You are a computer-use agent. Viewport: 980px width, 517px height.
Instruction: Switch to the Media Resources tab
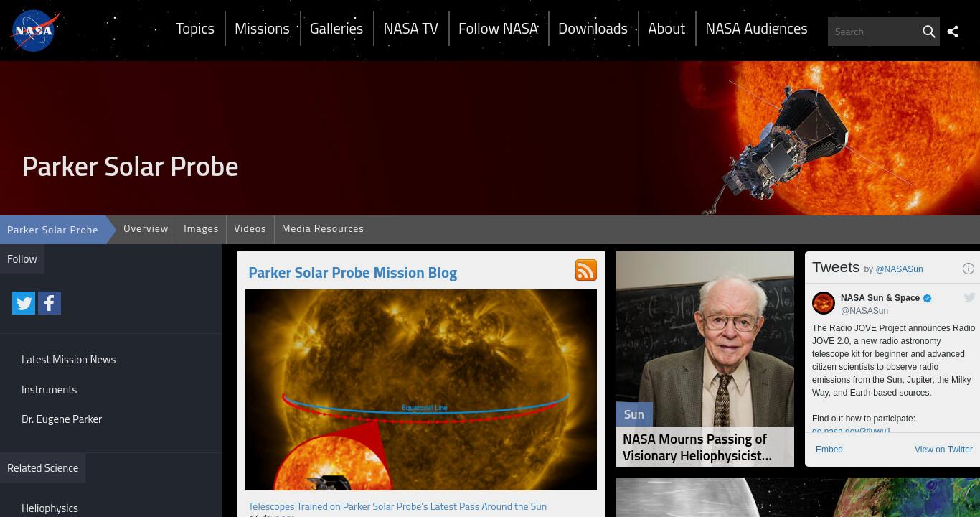tap(323, 228)
